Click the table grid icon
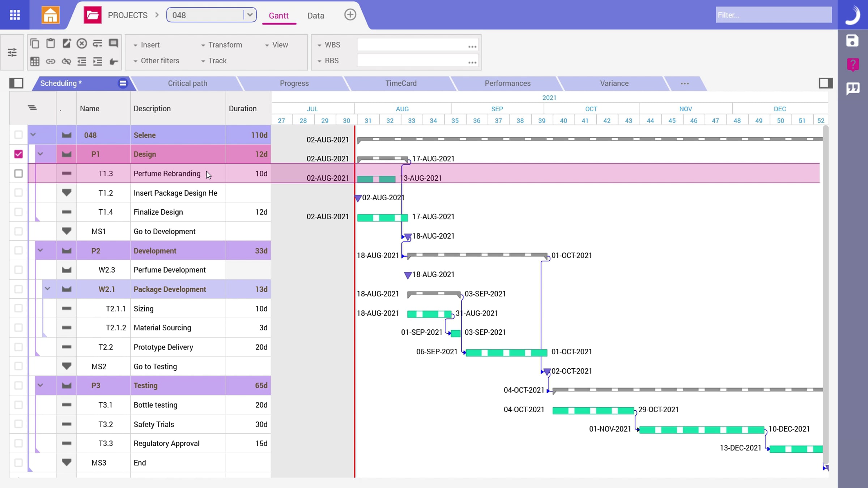 35,61
